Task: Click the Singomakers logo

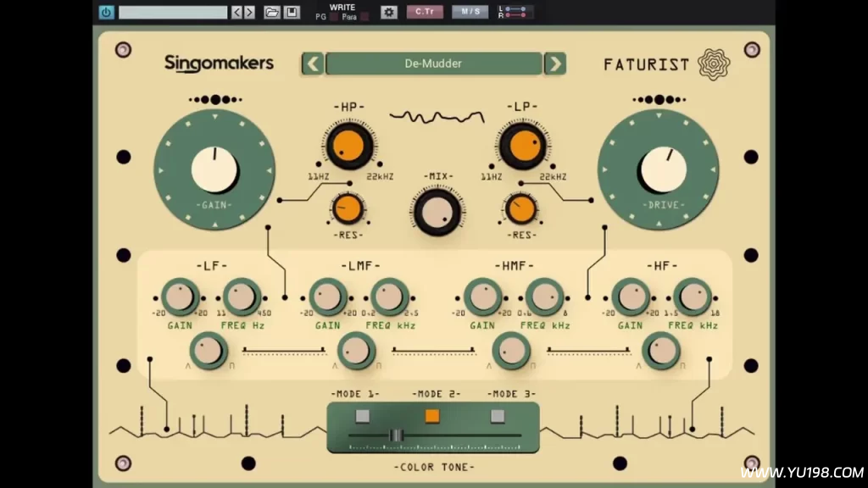Action: pyautogui.click(x=219, y=63)
